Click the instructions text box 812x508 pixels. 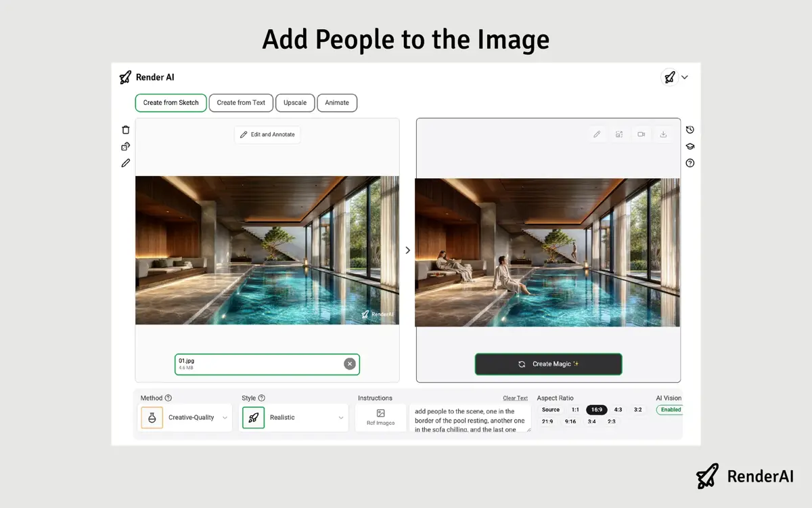tap(470, 419)
